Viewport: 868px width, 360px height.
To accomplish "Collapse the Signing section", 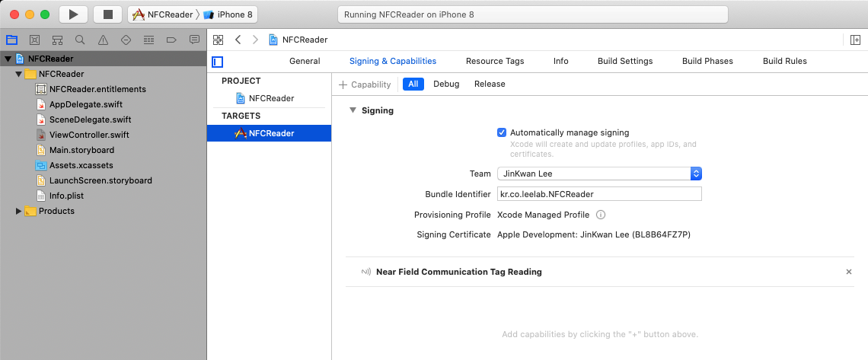I will pyautogui.click(x=353, y=110).
